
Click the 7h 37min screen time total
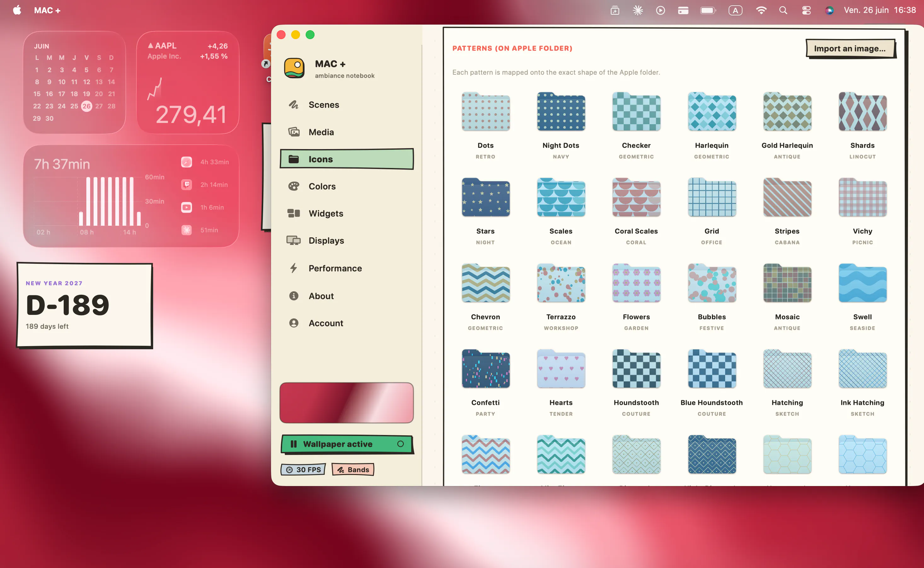(62, 164)
